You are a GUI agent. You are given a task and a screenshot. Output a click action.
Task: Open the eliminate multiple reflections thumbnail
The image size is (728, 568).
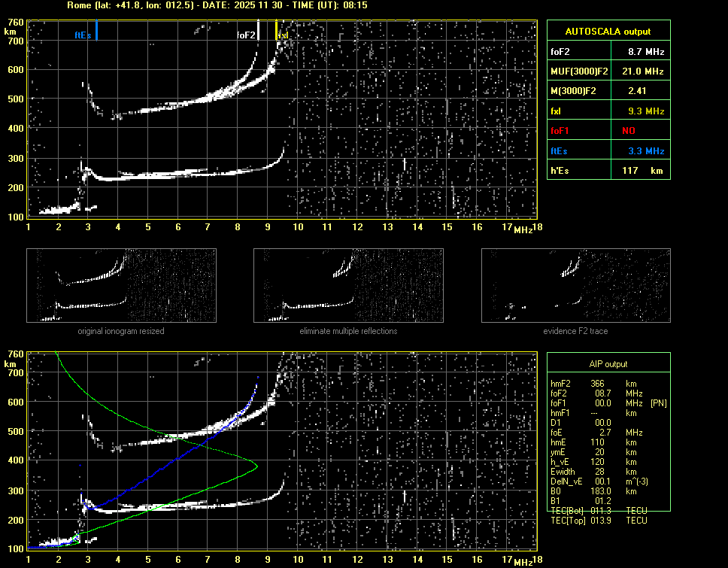[x=348, y=287]
